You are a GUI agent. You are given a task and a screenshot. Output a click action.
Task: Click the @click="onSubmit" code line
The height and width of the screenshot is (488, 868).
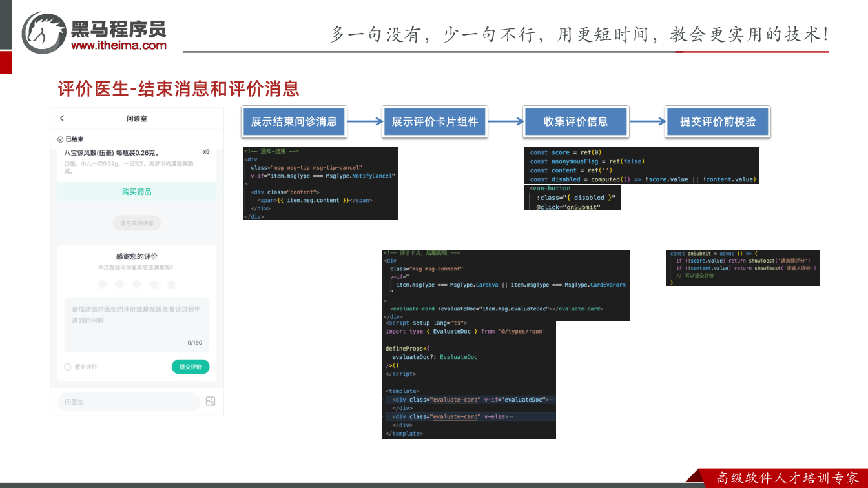568,207
